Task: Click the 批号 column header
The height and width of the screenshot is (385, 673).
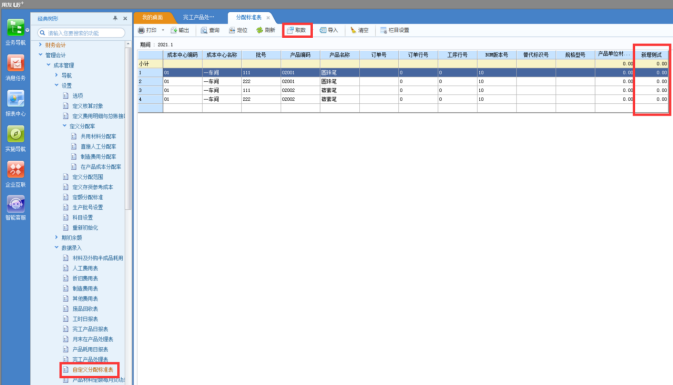Action: pos(261,55)
